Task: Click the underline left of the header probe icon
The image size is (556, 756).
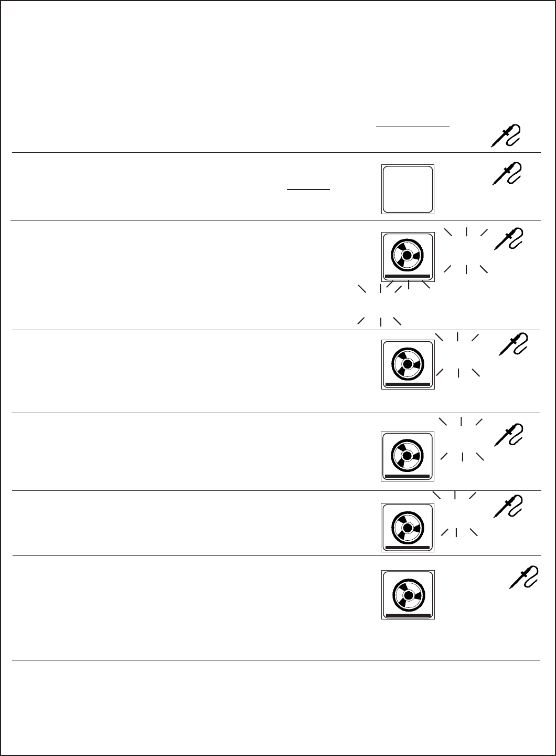Action: click(413, 127)
